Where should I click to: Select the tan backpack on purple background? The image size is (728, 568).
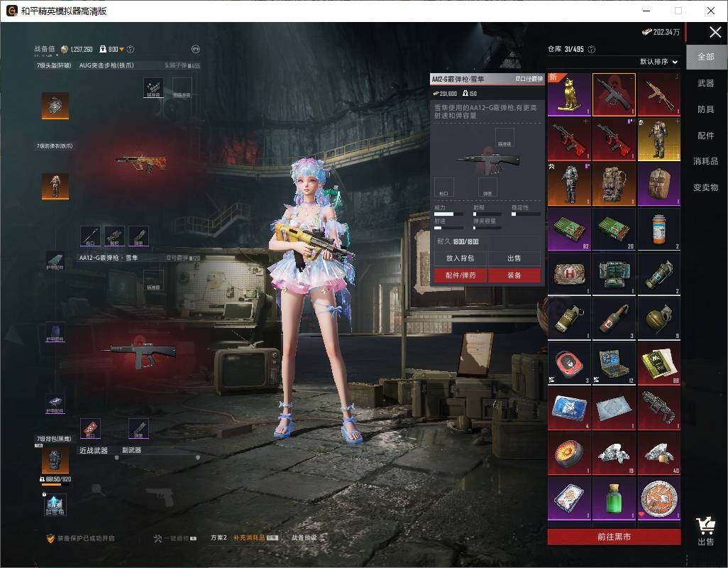click(659, 184)
